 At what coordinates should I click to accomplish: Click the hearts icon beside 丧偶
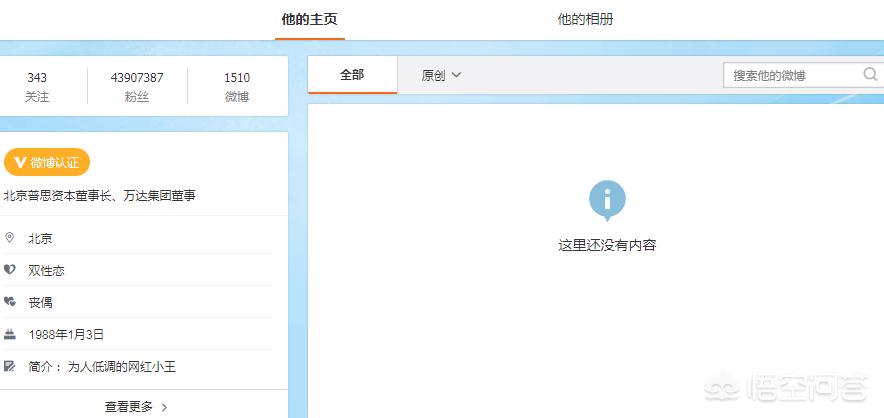(x=9, y=302)
